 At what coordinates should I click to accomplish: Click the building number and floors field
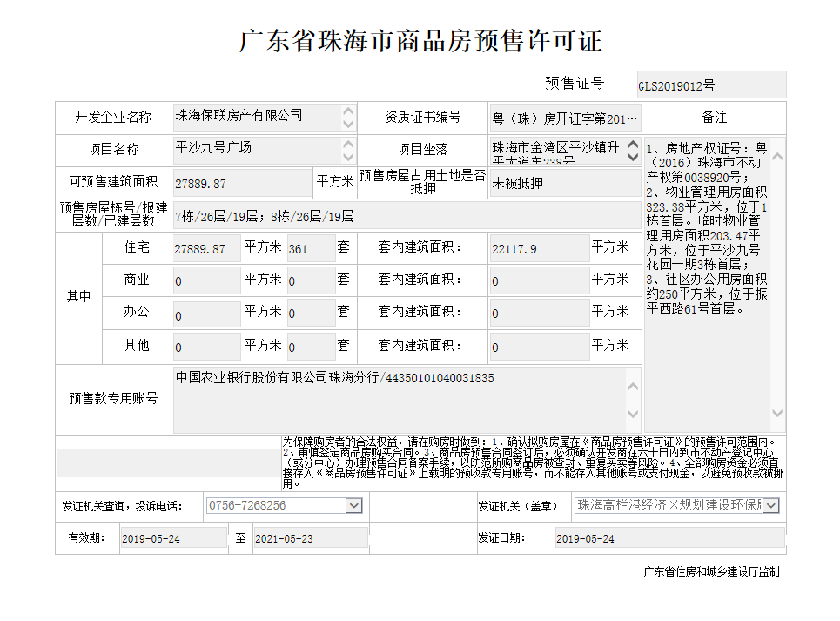[x=406, y=215]
